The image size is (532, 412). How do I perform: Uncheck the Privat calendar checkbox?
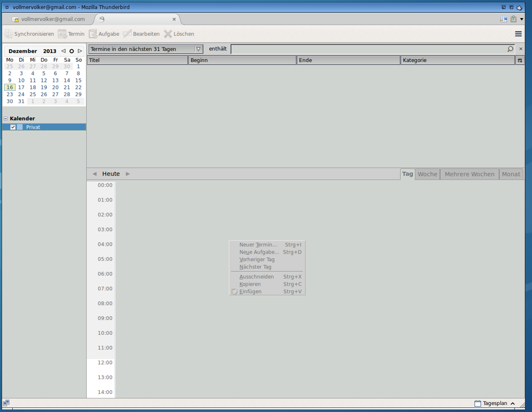pos(13,127)
